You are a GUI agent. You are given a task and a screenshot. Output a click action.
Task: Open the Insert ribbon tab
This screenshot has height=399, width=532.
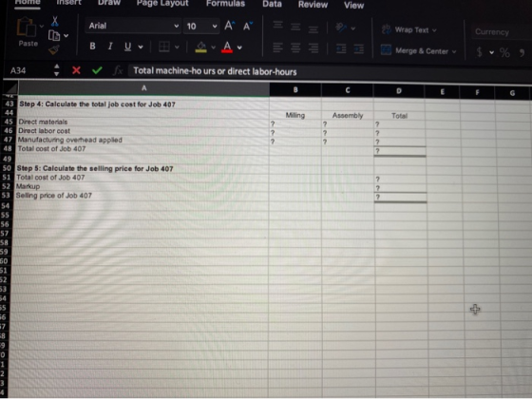tap(68, 3)
